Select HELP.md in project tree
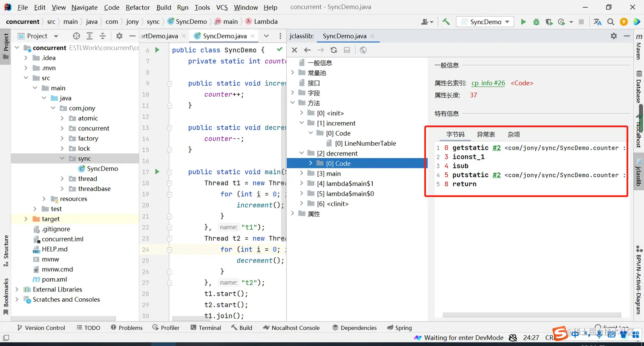This screenshot has height=346, width=644. [x=50, y=249]
